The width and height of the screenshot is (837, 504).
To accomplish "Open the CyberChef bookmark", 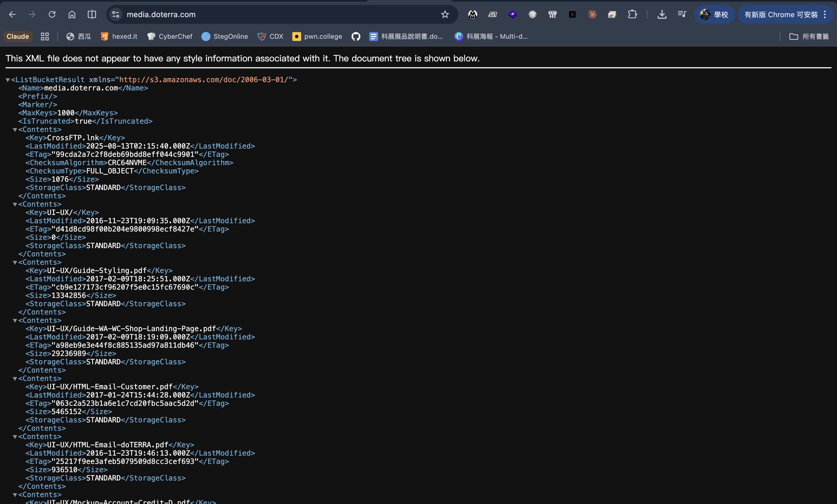I will [170, 36].
